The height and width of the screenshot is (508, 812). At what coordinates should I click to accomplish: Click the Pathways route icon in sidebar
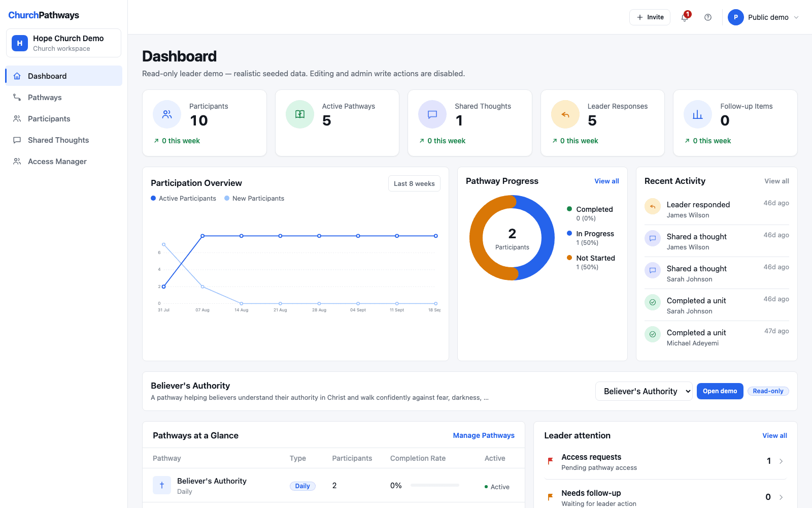click(x=17, y=98)
